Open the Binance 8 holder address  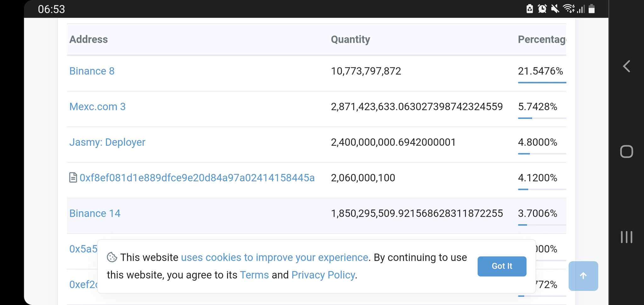pos(92,71)
